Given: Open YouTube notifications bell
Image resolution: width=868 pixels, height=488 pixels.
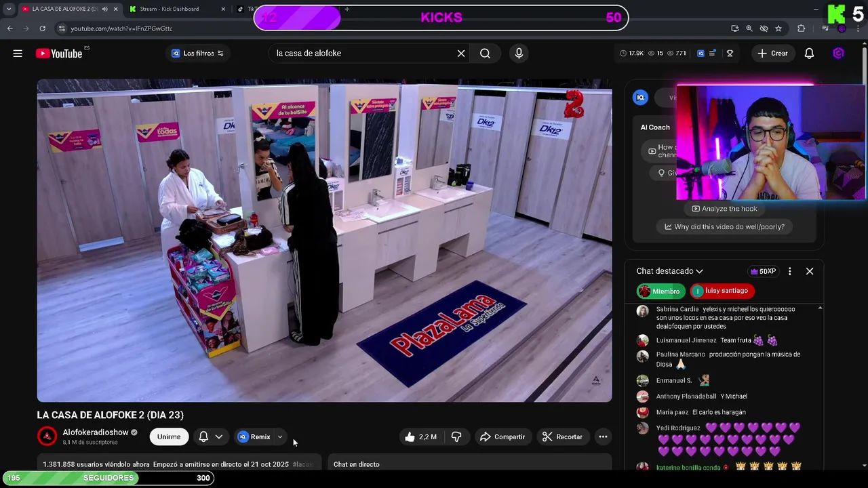Looking at the screenshot, I should point(809,54).
